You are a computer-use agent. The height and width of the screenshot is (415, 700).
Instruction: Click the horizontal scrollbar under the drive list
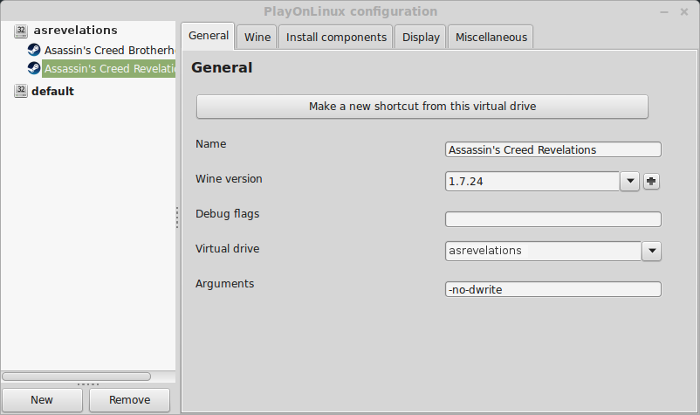click(x=76, y=377)
